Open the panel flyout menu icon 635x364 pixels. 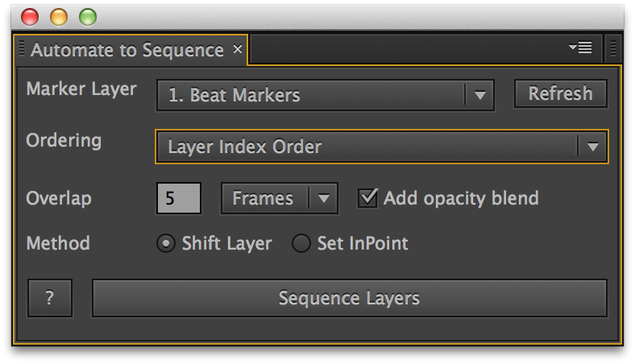(x=580, y=48)
